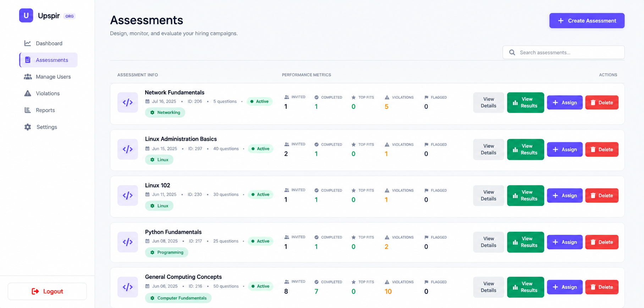The height and width of the screenshot is (308, 644).
Task: Log out using the Logout button
Action: tap(47, 291)
